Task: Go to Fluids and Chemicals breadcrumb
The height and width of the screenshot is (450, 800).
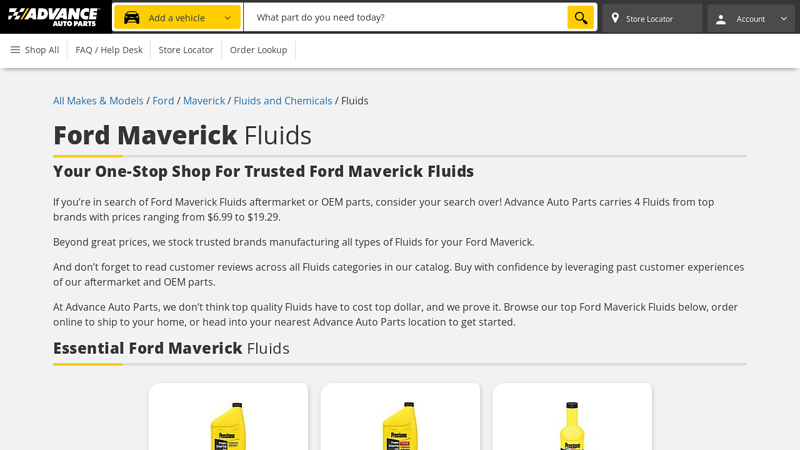Action: click(x=283, y=101)
